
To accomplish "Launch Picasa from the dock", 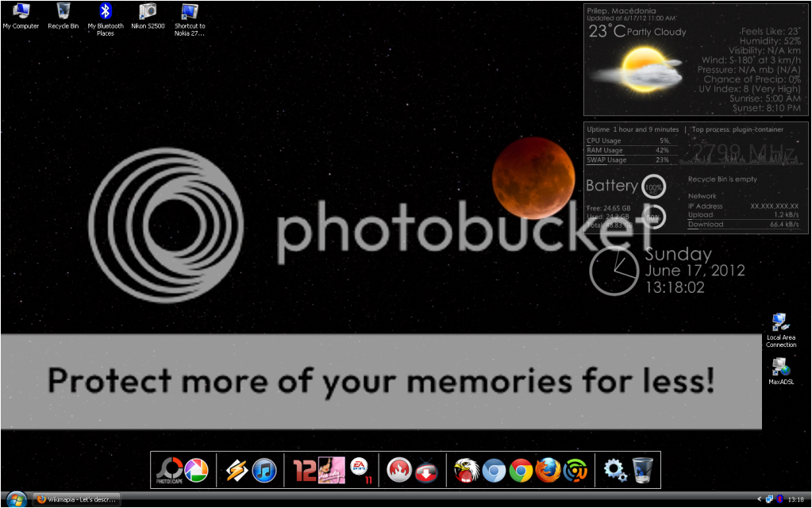I will [x=196, y=471].
